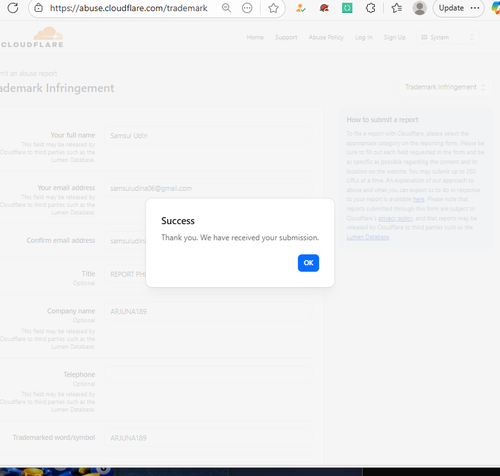Open the 'privacy policy' link
500x476 pixels.
pos(395,218)
